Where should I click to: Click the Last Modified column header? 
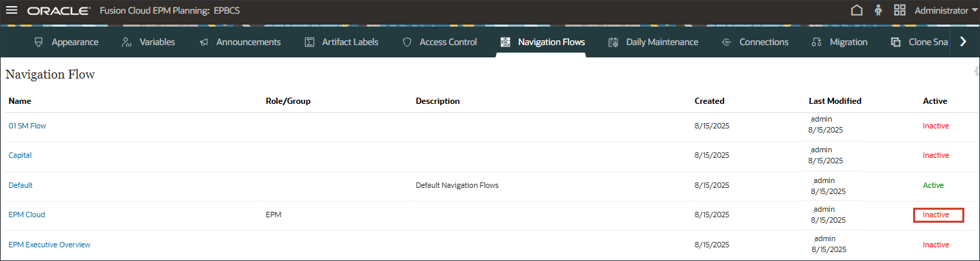click(835, 100)
